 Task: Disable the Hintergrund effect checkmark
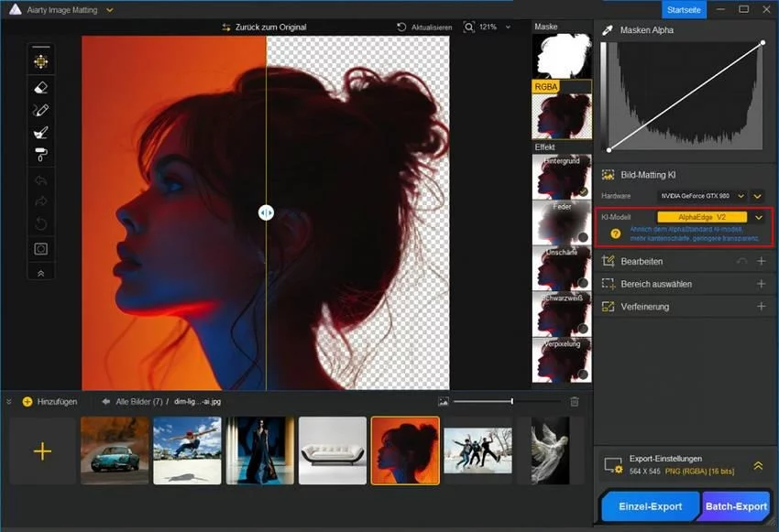tap(583, 191)
